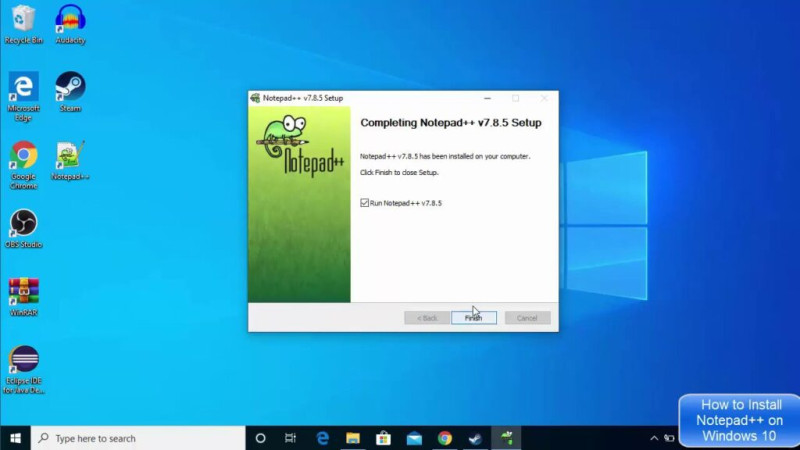
Task: Select the Notepad++ desktop shortcut icon
Action: pyautogui.click(x=70, y=160)
